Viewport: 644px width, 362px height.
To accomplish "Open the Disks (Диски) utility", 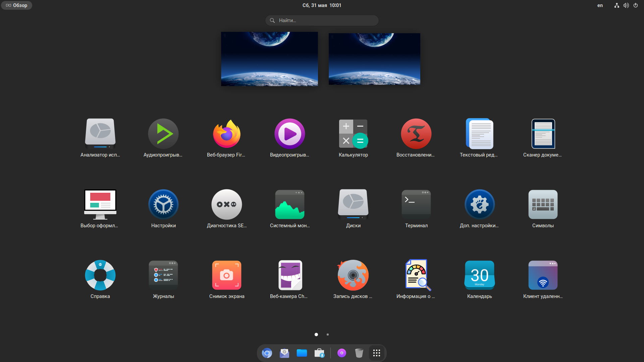I will [353, 204].
